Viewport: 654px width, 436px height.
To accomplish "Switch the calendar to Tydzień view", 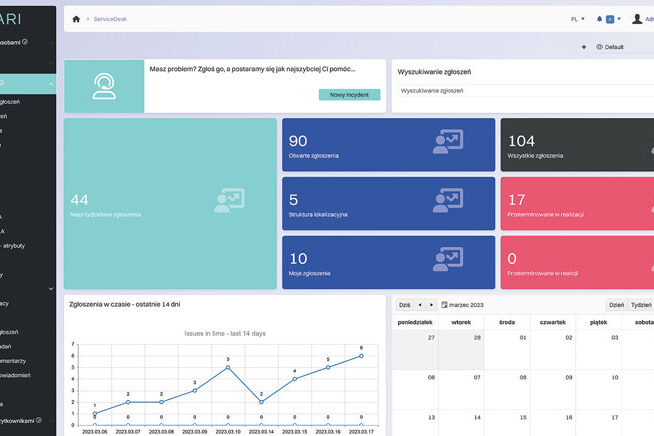I will (x=641, y=305).
